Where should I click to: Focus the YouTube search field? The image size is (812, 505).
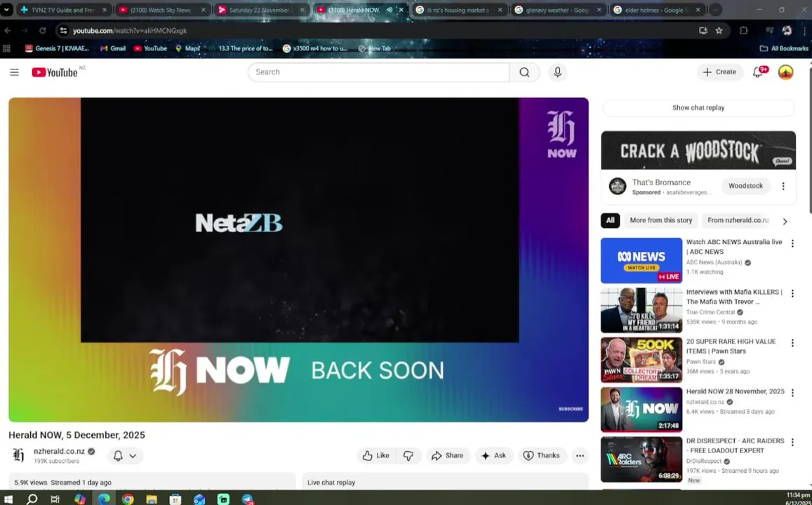(378, 72)
